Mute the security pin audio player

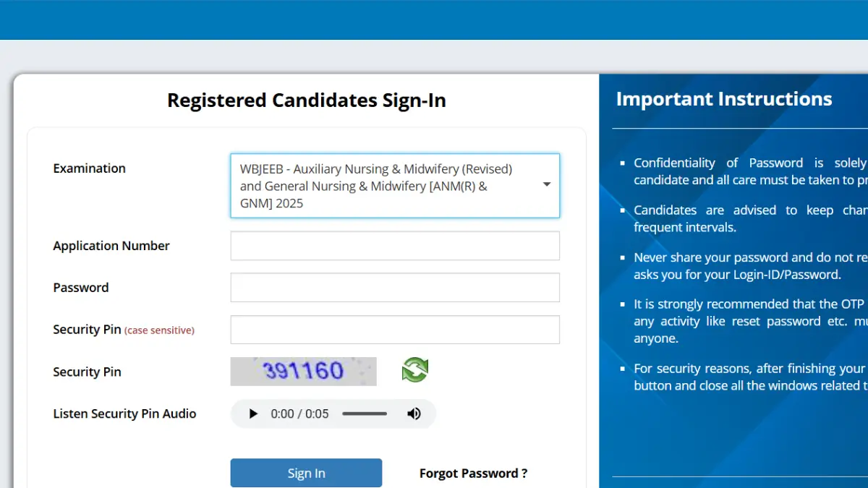pyautogui.click(x=414, y=414)
